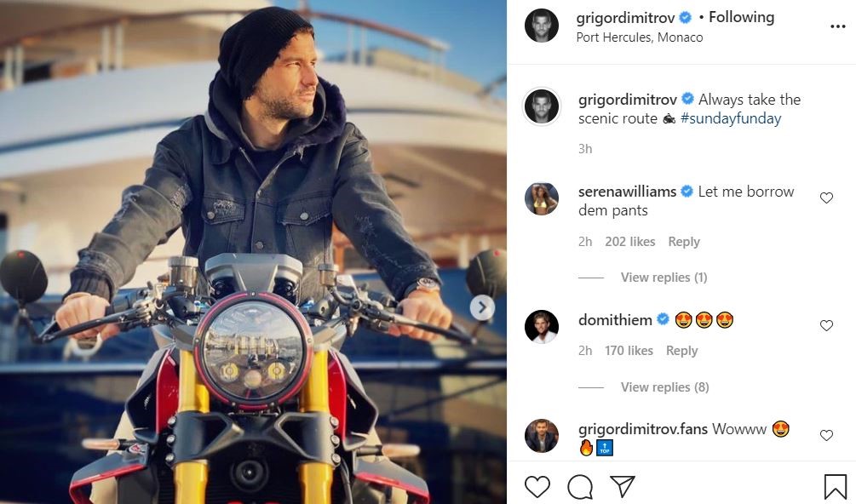The height and width of the screenshot is (504, 856).
Task: Open the comment bubble icon
Action: pyautogui.click(x=580, y=486)
